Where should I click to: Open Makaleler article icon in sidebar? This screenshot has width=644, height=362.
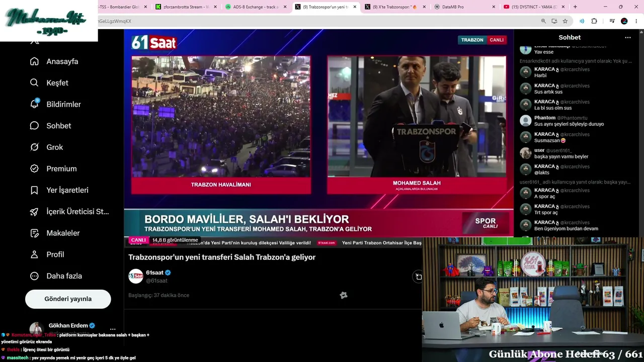[34, 233]
